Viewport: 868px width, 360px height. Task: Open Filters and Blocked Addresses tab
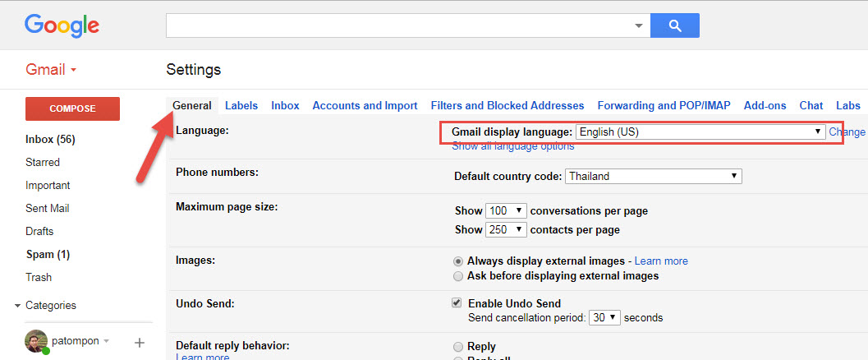click(507, 105)
